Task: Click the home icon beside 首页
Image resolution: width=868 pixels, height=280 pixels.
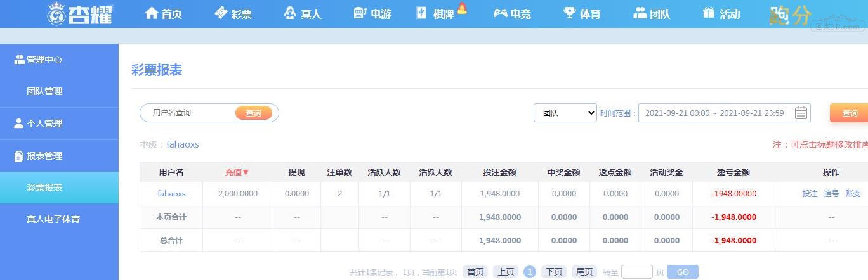Action: pyautogui.click(x=152, y=13)
